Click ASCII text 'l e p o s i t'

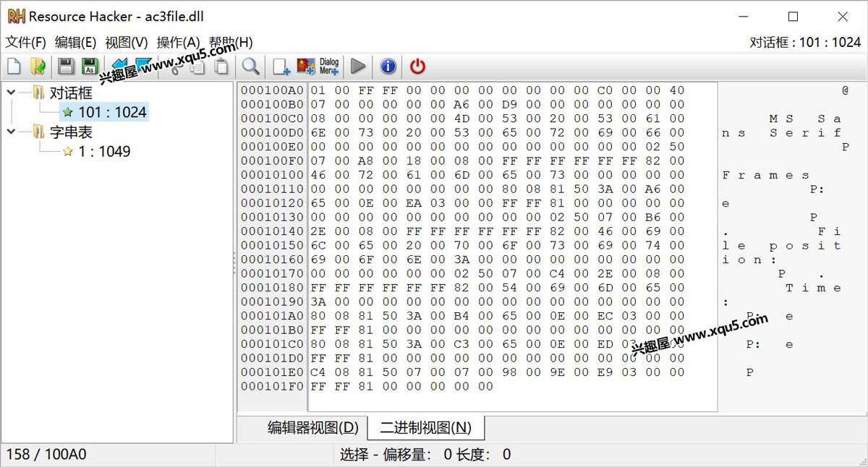click(x=782, y=246)
